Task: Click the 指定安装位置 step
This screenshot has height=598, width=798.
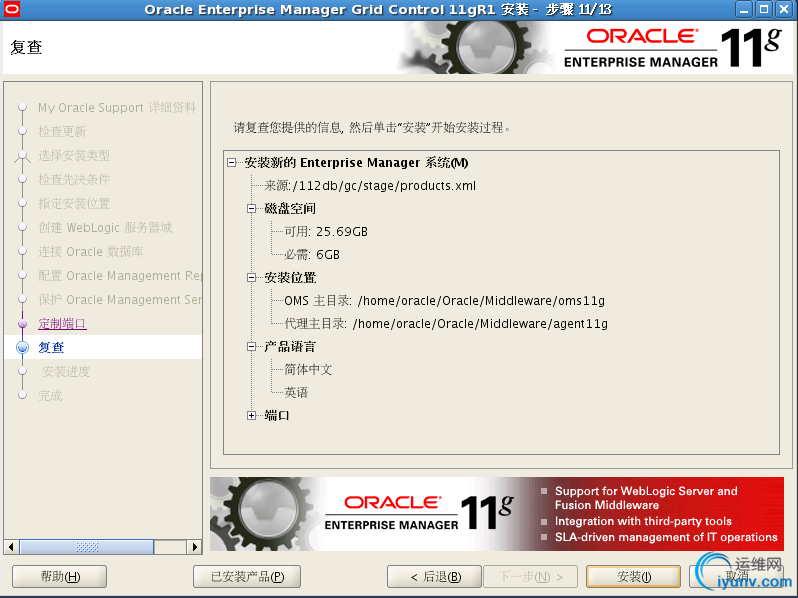Action: (74, 204)
